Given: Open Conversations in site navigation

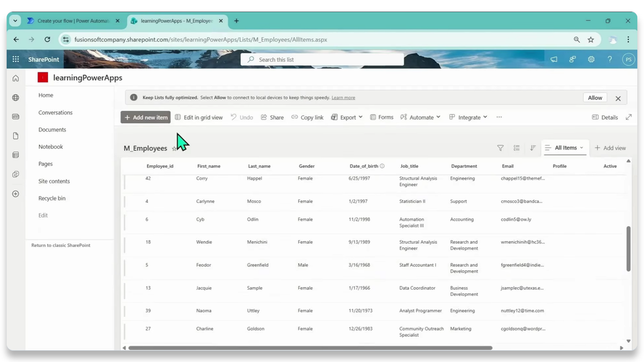Looking at the screenshot, I should pyautogui.click(x=55, y=112).
